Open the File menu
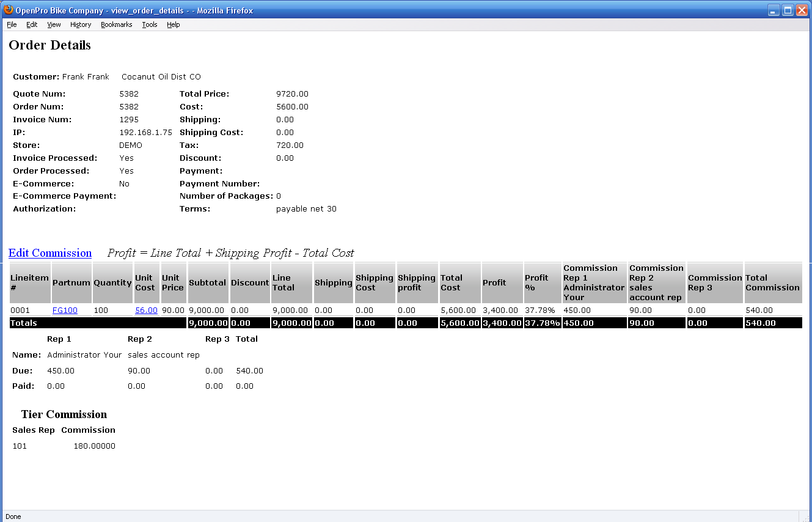812x522 pixels. 12,24
